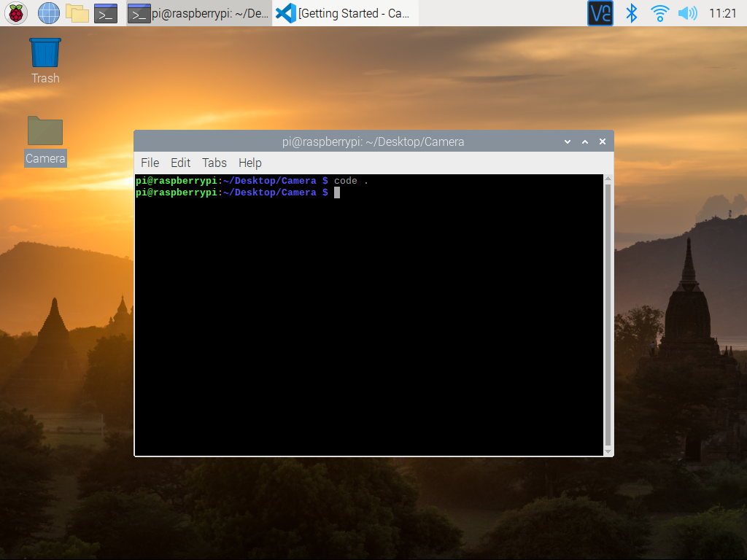Click the terminal window scrollbar
The width and height of the screenshot is (747, 560).
[x=606, y=314]
